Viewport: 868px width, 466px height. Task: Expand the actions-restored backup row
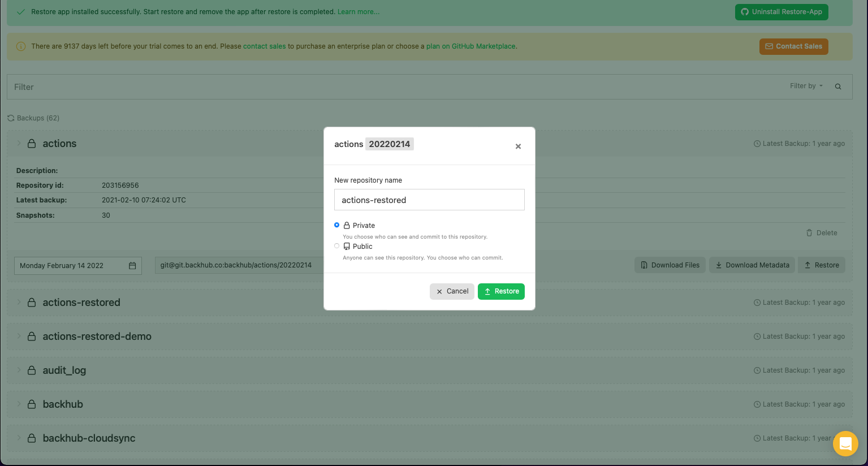click(18, 302)
